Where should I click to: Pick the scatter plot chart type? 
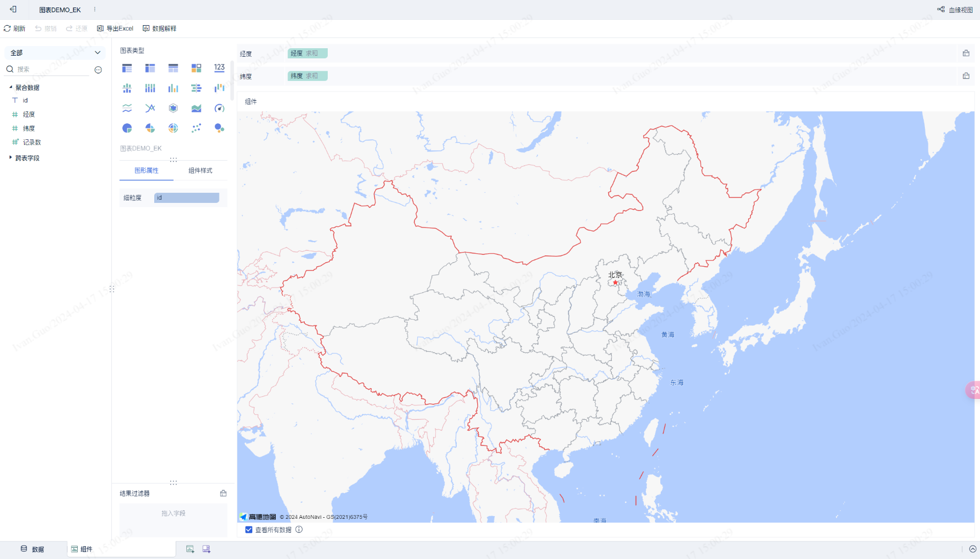(x=196, y=128)
